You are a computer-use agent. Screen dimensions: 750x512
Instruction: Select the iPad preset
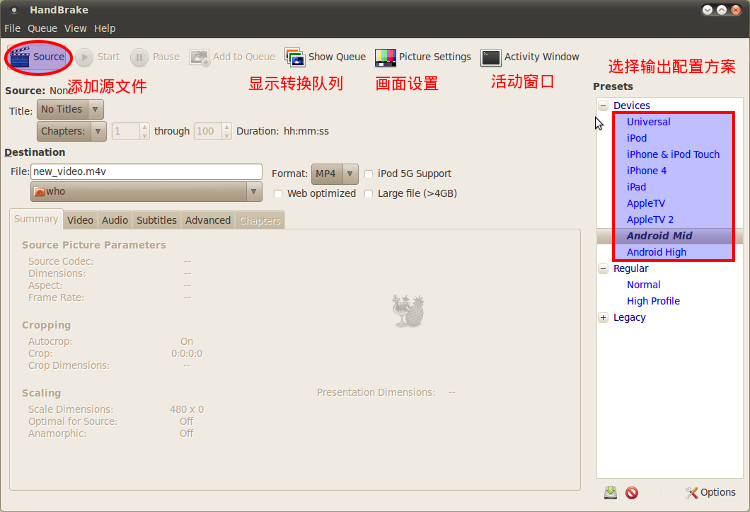[x=637, y=187]
